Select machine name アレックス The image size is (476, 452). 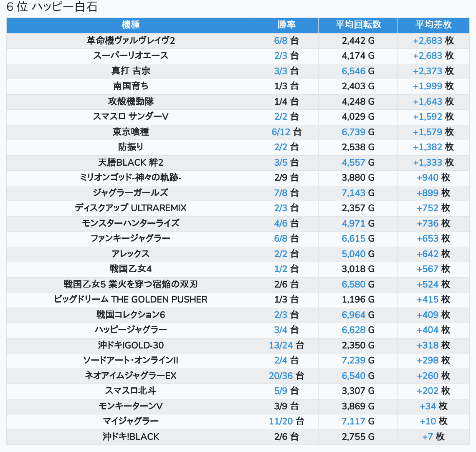tap(131, 254)
